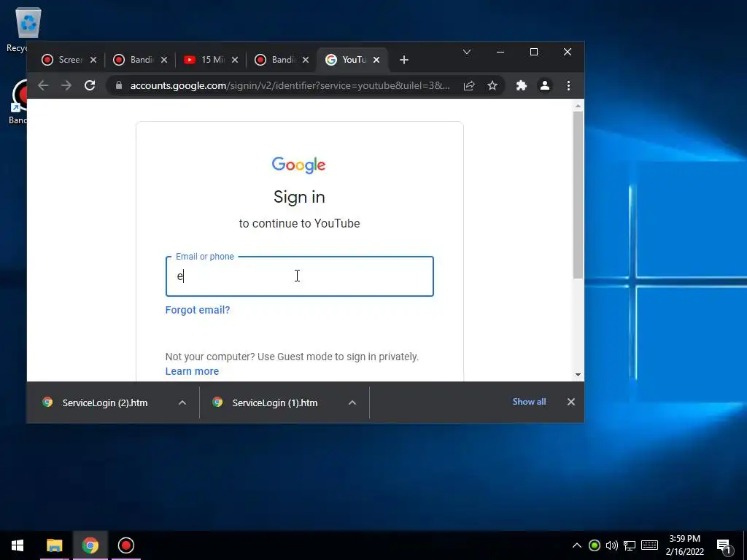Expand options for ServiceLogin (2).htm
747x560 pixels.
point(182,402)
